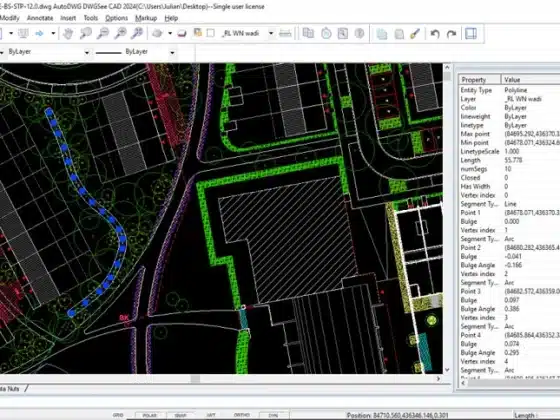The image size is (560, 420).
Task: Open the Markup menu
Action: 146,18
